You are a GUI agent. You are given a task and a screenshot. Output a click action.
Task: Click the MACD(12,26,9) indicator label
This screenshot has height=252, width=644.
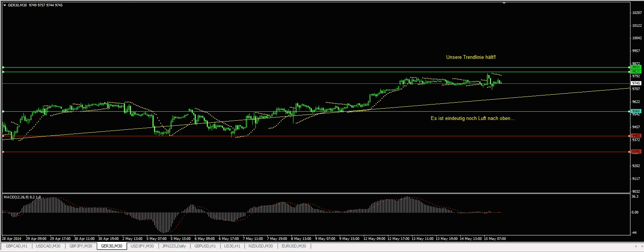[22, 197]
